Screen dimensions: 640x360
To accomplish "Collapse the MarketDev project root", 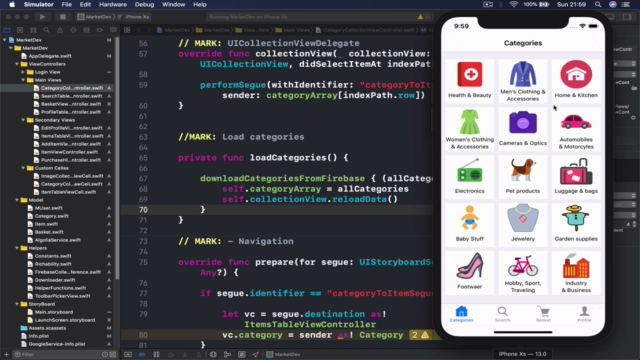I will pos(4,40).
